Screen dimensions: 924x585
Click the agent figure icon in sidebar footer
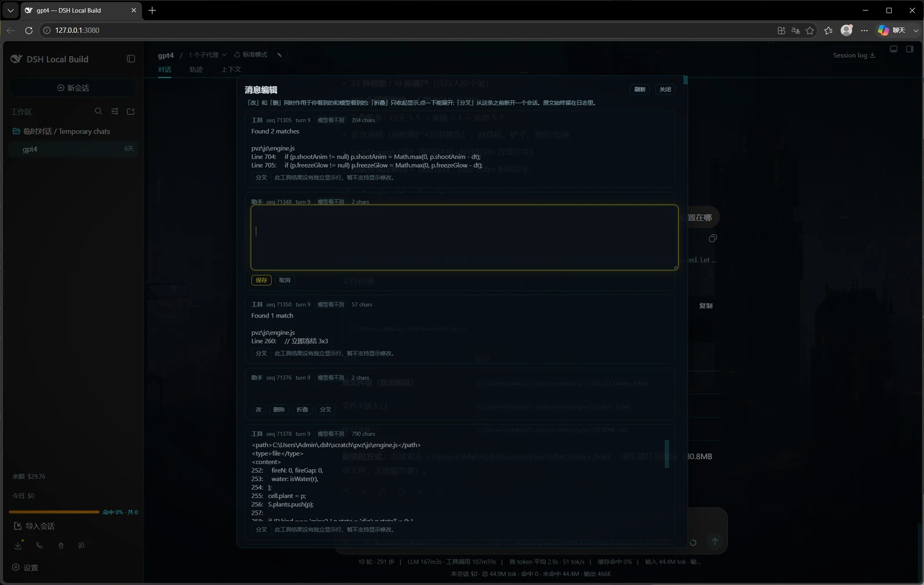click(61, 545)
